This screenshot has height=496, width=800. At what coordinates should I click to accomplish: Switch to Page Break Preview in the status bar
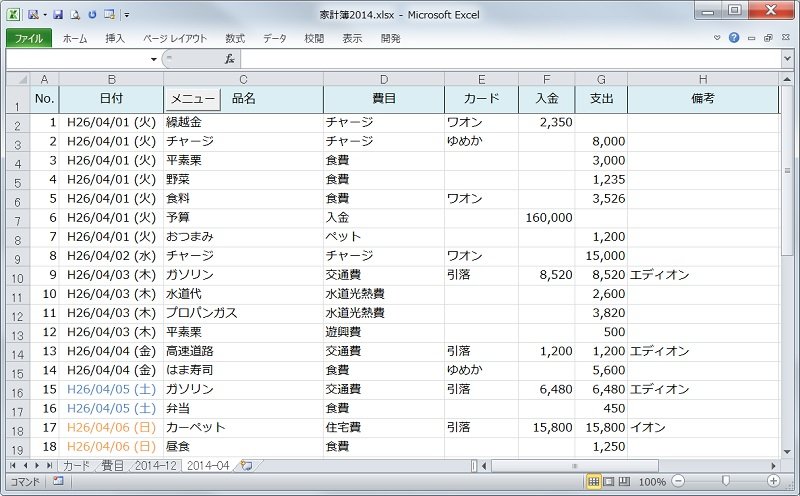[624, 481]
